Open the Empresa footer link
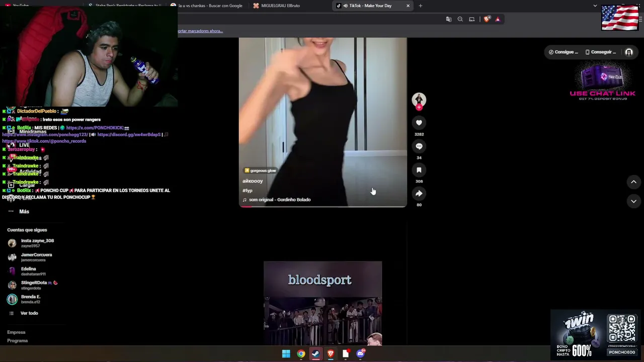This screenshot has height=362, width=644. [16, 332]
